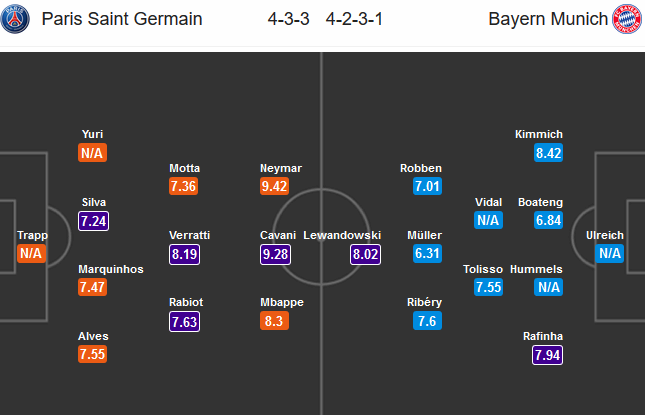The height and width of the screenshot is (415, 645).
Task: Click Rafinha's 7.94 rating badge
Action: [x=548, y=355]
